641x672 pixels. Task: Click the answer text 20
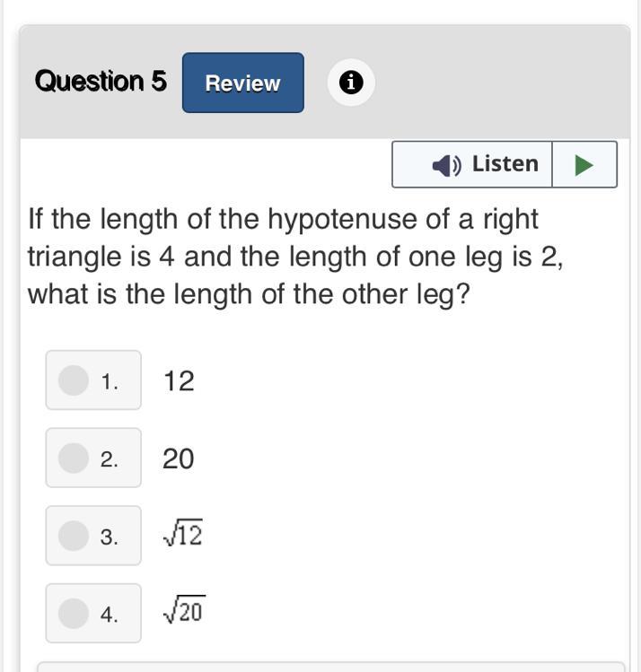coord(179,459)
